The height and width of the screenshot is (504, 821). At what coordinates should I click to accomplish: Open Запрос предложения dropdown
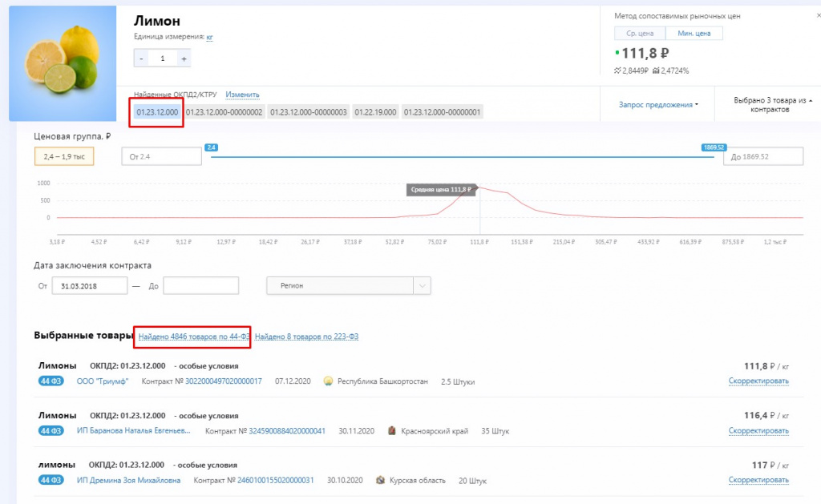point(658,105)
